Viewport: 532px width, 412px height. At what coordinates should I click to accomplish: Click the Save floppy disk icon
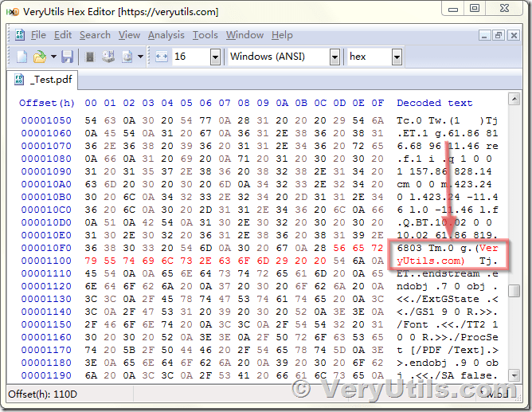click(x=67, y=57)
